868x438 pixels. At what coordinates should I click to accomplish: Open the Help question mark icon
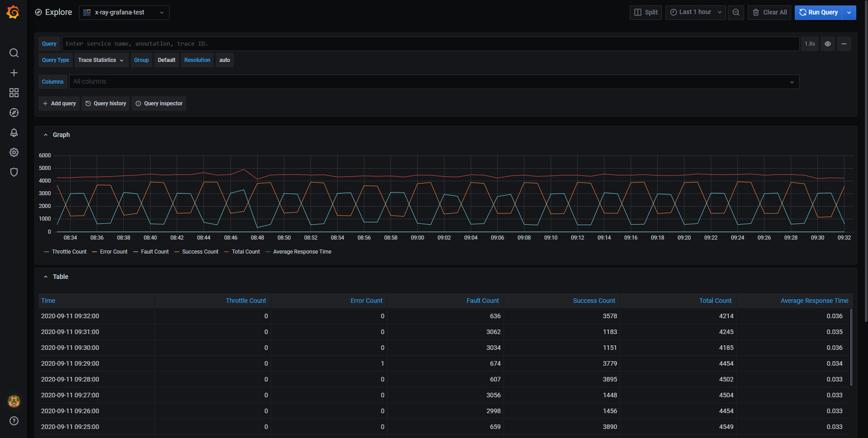click(14, 421)
